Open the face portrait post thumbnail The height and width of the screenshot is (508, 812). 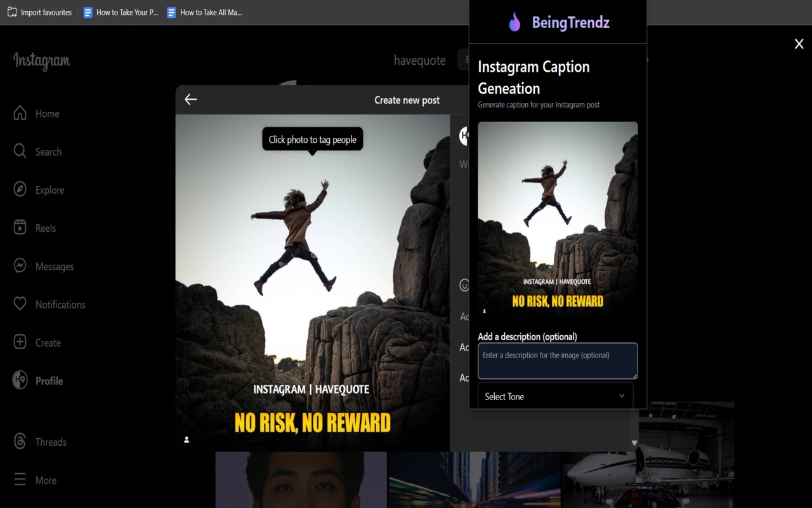point(301,480)
